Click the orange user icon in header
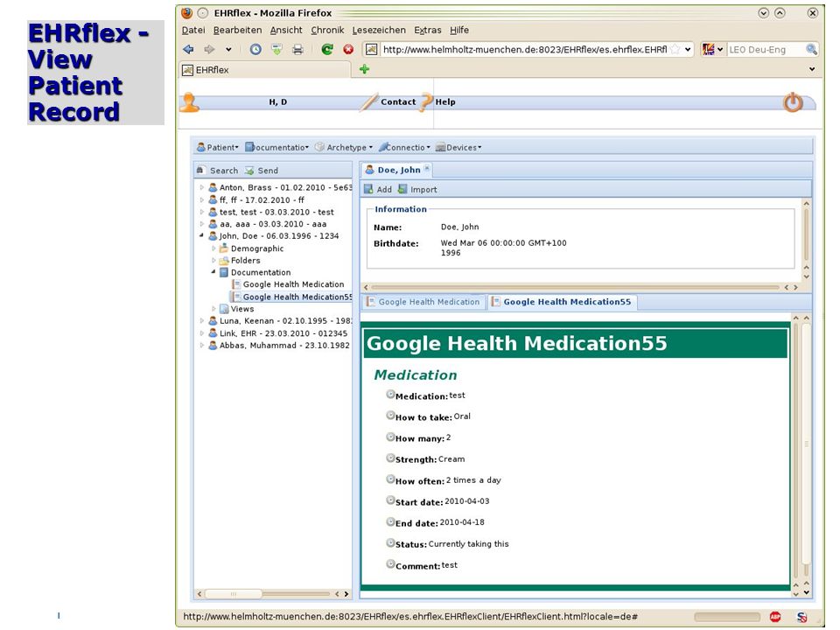Screen dimensions: 840x630 pos(189,102)
